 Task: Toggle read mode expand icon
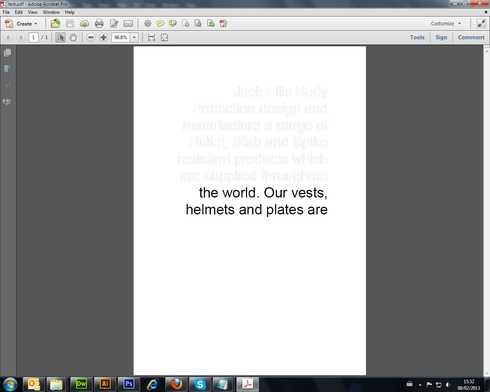tap(481, 23)
